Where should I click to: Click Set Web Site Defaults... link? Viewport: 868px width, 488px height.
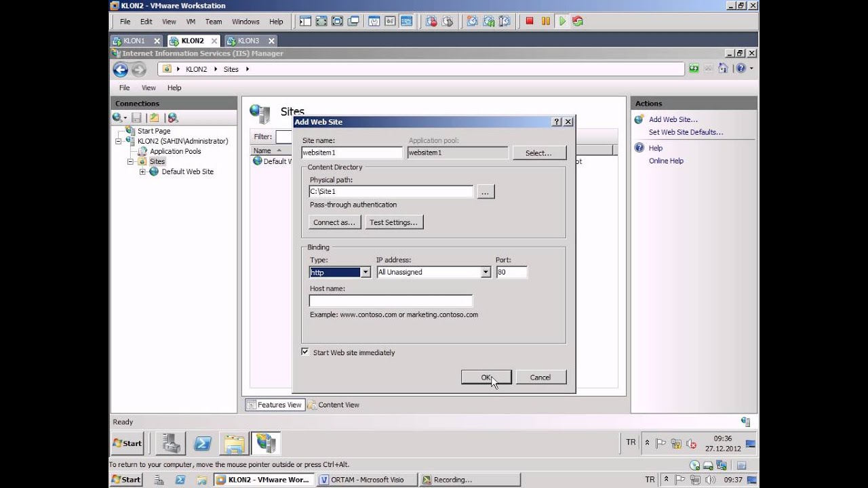[x=686, y=132]
